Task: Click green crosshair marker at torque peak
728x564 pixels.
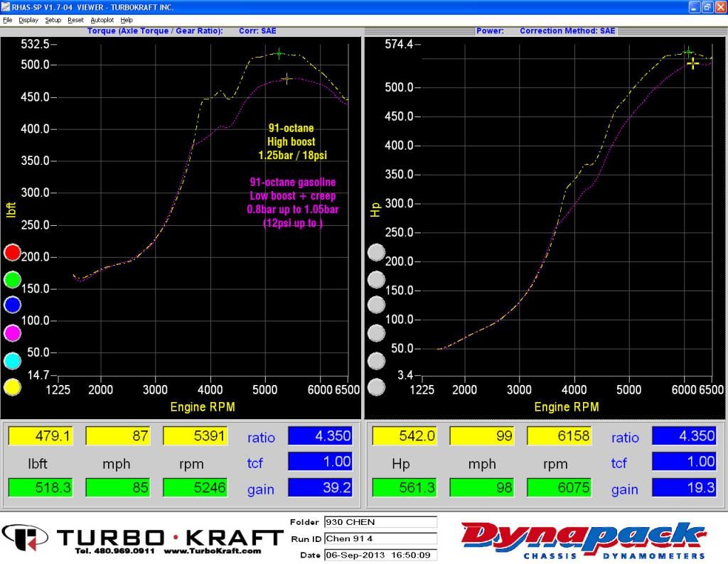Action: (x=279, y=54)
